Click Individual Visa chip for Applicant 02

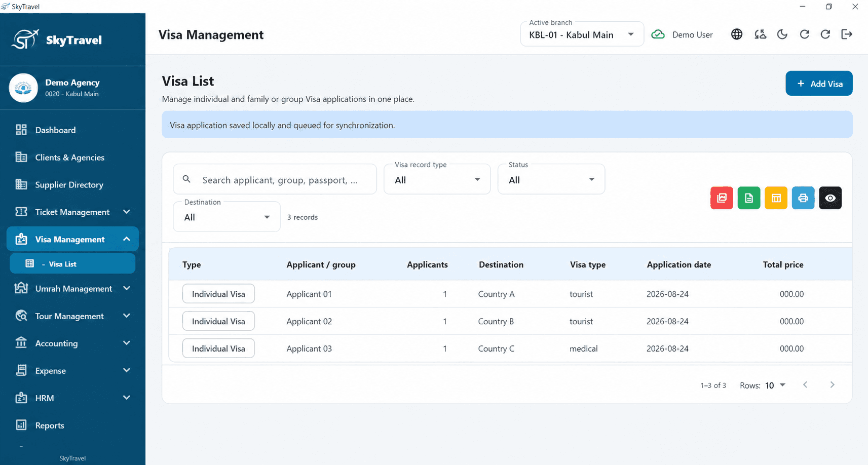(218, 321)
